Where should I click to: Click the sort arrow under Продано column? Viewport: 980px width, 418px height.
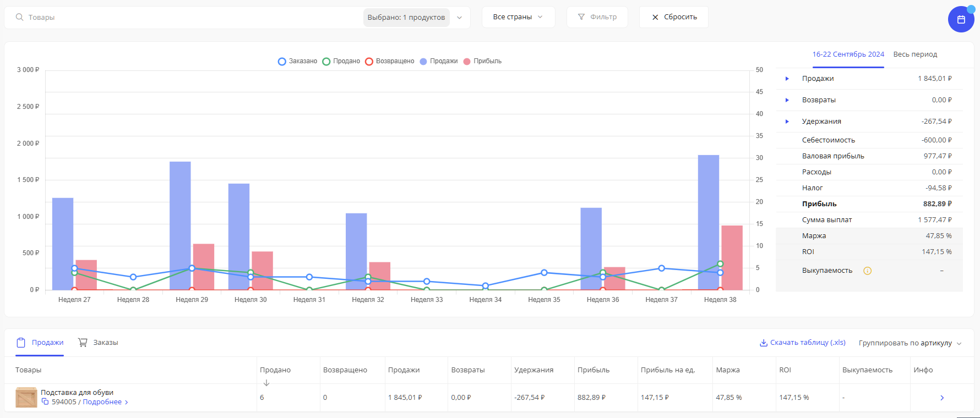(x=266, y=383)
